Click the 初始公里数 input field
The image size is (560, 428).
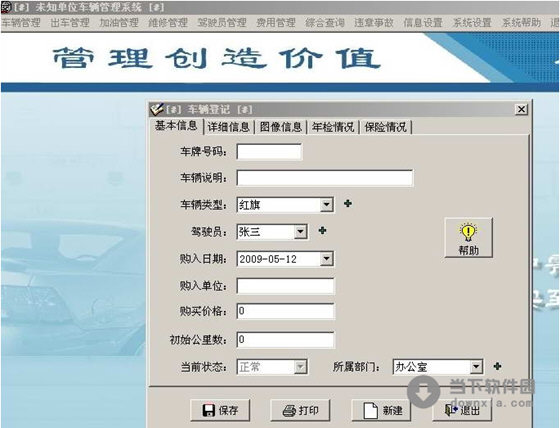(285, 339)
